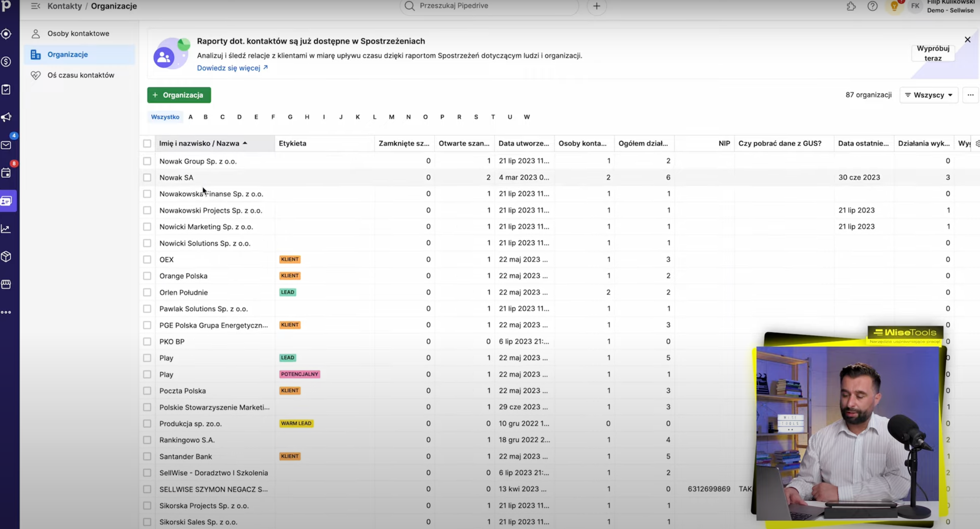Select the Deals dollar icon
This screenshot has width=980, height=529.
coord(6,62)
